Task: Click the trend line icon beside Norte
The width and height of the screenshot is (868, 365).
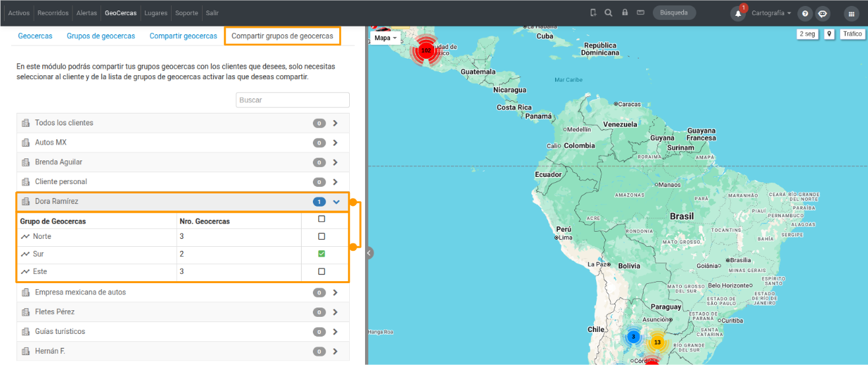Action: click(x=25, y=236)
